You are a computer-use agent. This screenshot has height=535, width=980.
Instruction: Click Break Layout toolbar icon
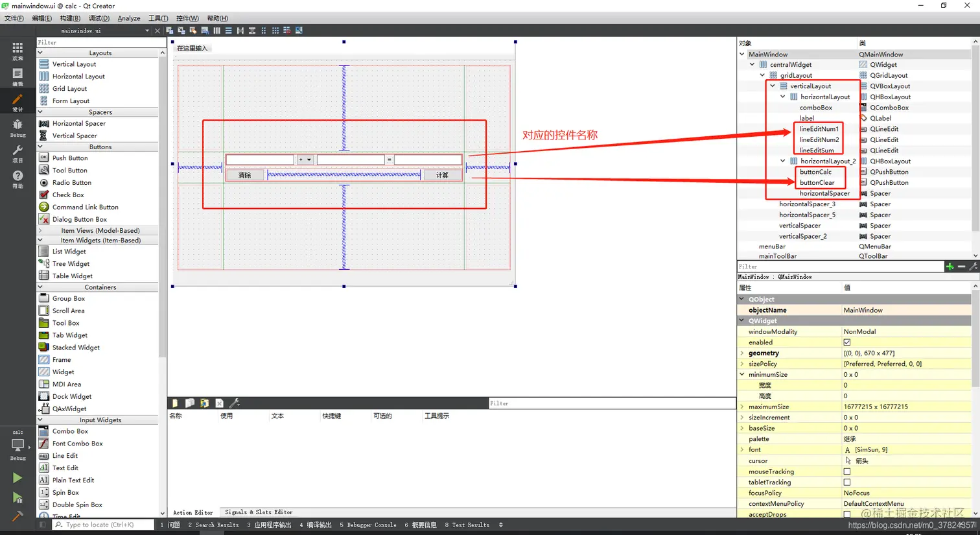point(287,30)
